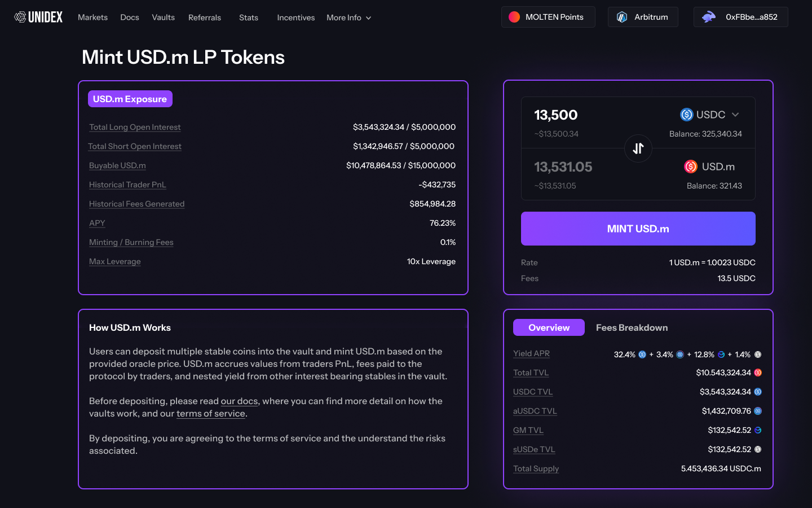Image resolution: width=812 pixels, height=508 pixels.
Task: Follow the 'our docs' link
Action: [x=239, y=401]
